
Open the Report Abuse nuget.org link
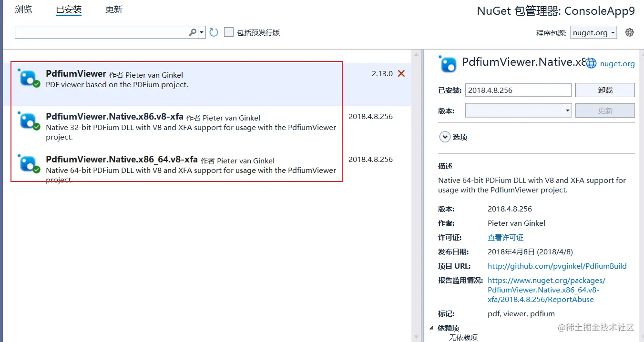coord(546,290)
